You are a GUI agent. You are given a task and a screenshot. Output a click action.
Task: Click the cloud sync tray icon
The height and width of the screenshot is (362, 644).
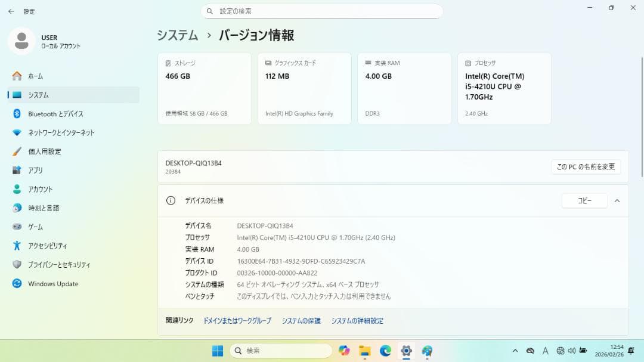pos(530,351)
